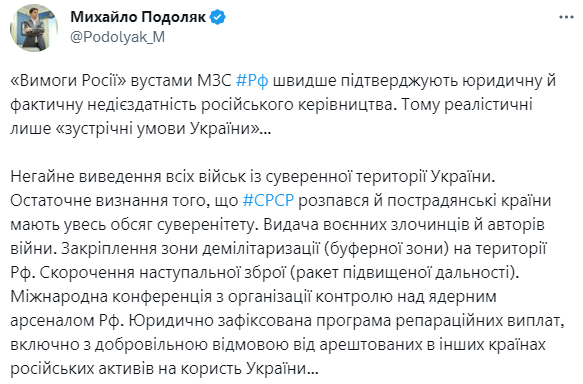The image size is (583, 384).
Task: Click the sentence starting with Негайне виведення
Action: coord(253,177)
